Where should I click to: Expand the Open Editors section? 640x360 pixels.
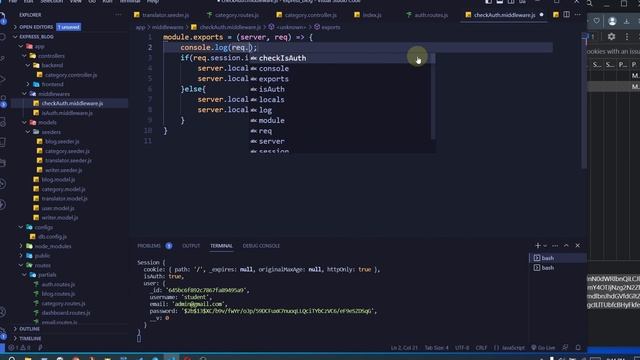(36, 27)
